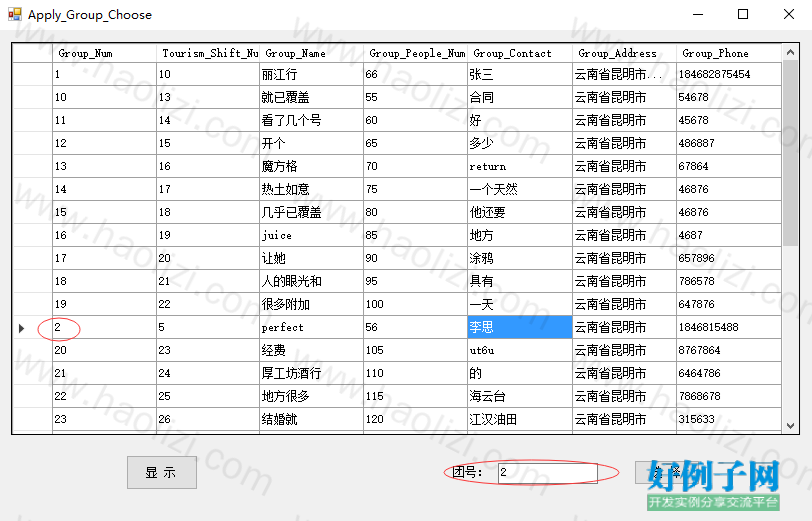This screenshot has width=812, height=521.
Task: Select the phone cell 315633
Action: pos(729,419)
